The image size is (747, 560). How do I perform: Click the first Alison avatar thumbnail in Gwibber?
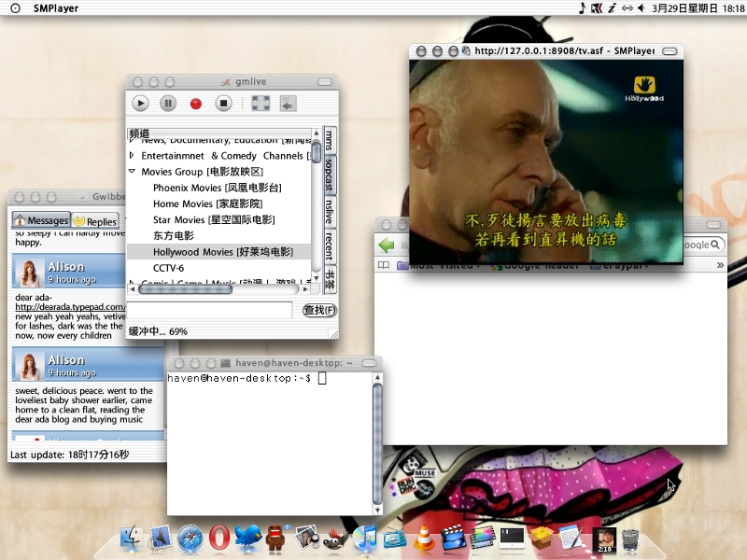click(30, 273)
